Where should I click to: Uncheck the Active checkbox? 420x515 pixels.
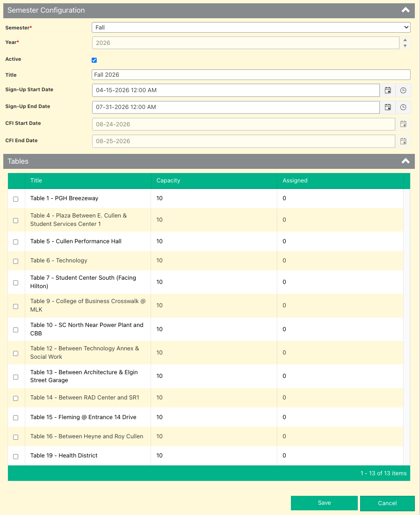pos(94,60)
